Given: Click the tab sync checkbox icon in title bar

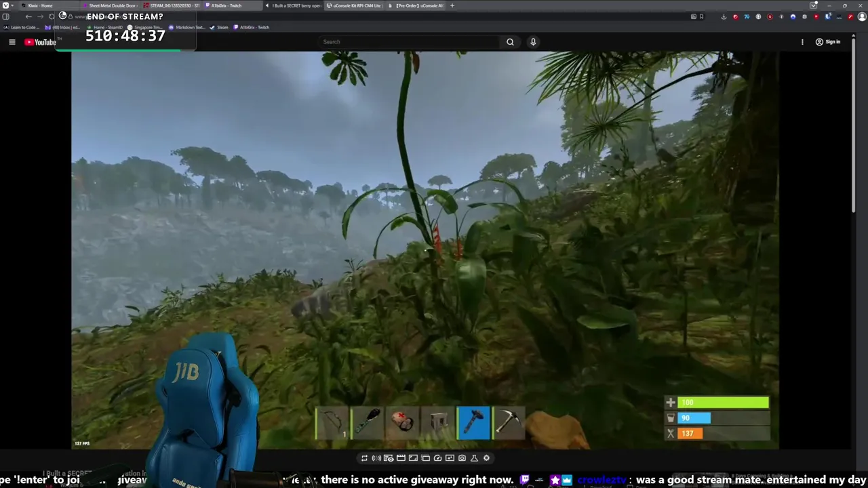Looking at the screenshot, I should [813, 5].
